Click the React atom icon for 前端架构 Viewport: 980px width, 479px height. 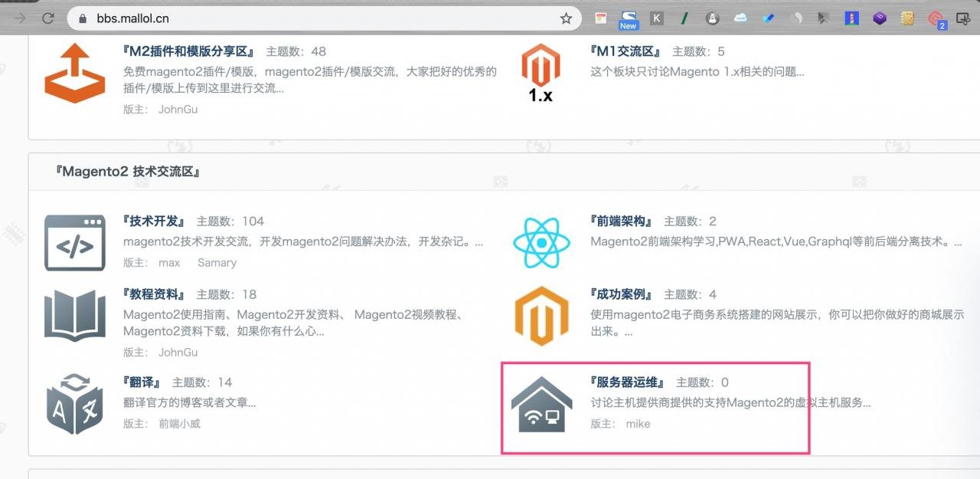(x=541, y=242)
